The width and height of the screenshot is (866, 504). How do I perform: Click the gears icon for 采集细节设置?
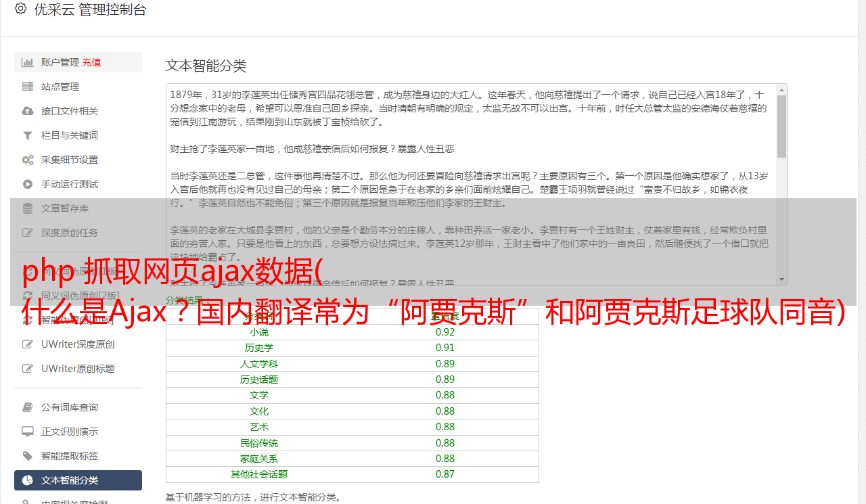click(x=28, y=160)
